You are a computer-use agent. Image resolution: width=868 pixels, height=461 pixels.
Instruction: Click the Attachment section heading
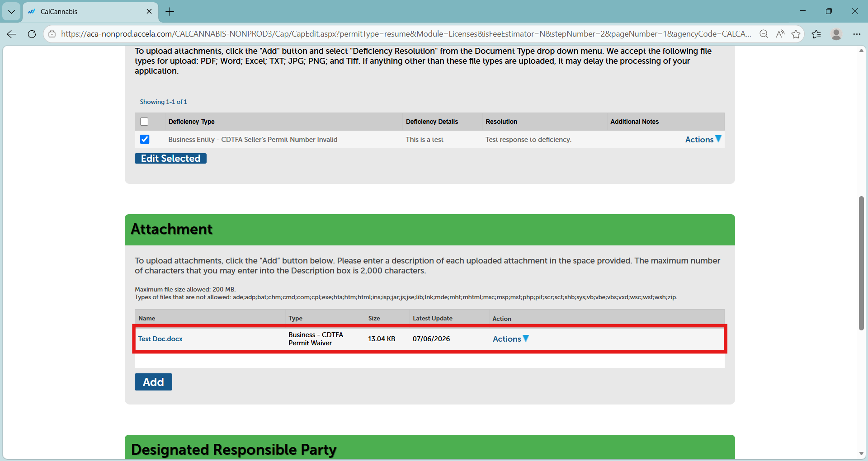(x=171, y=229)
